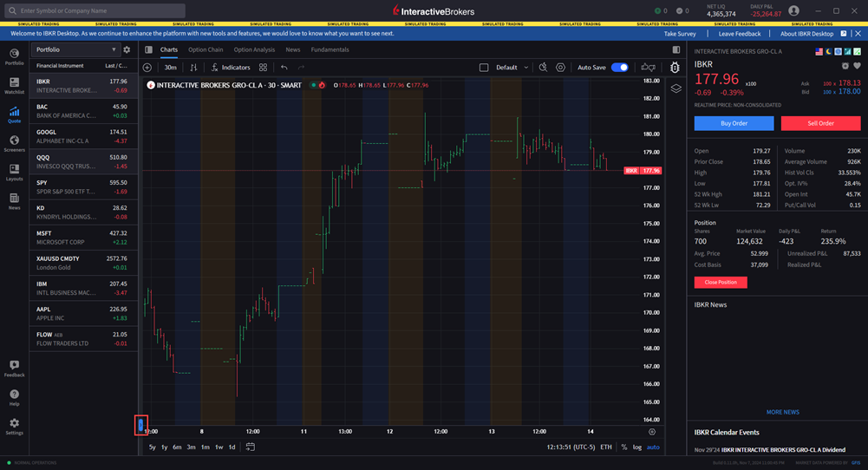This screenshot has height=470, width=868.
Task: Open the Default chart template dropdown
Action: coord(512,68)
